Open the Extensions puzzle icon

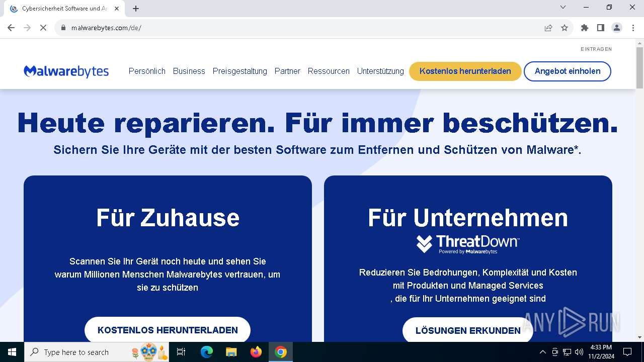pyautogui.click(x=585, y=28)
